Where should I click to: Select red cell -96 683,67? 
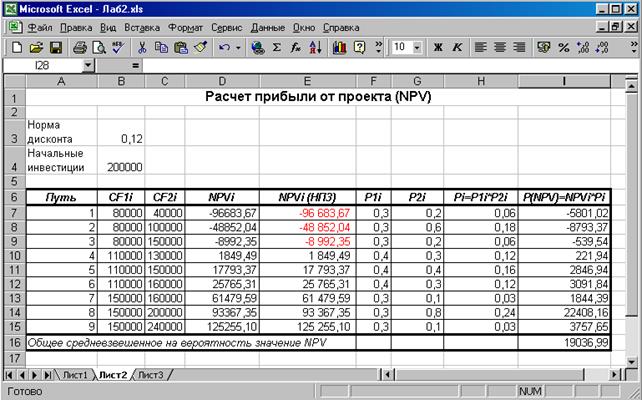click(307, 213)
